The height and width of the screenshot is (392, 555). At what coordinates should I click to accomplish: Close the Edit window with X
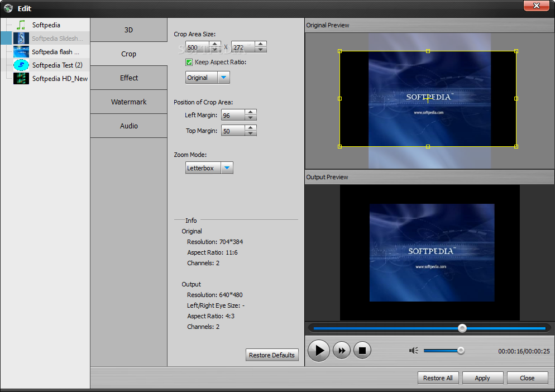pos(536,6)
